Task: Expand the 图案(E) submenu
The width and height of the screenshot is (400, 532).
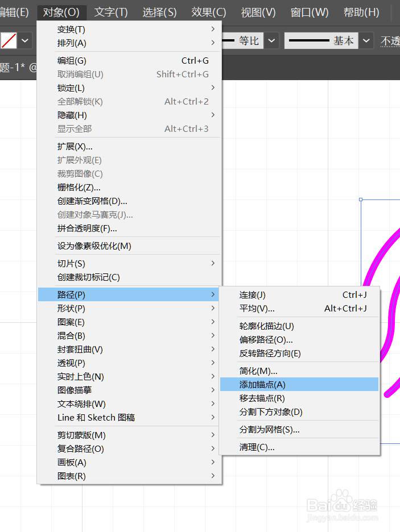Action: pyautogui.click(x=129, y=322)
